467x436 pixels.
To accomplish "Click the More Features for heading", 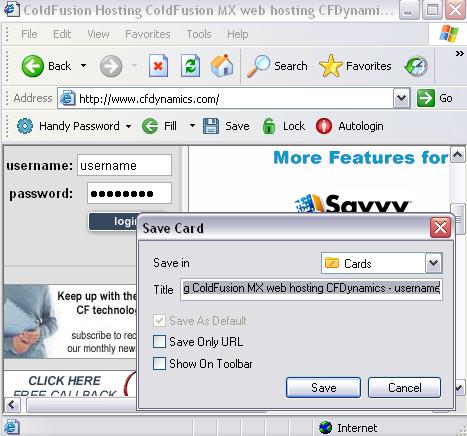I will 361,157.
